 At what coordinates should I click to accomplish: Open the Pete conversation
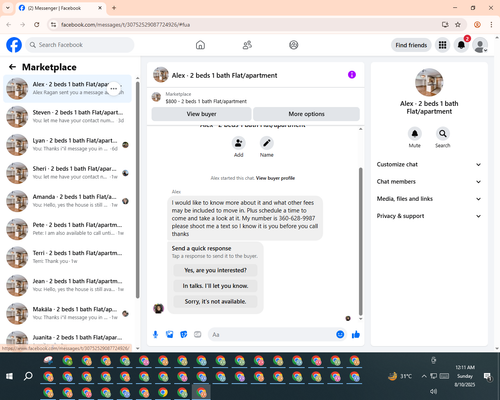pyautogui.click(x=67, y=229)
